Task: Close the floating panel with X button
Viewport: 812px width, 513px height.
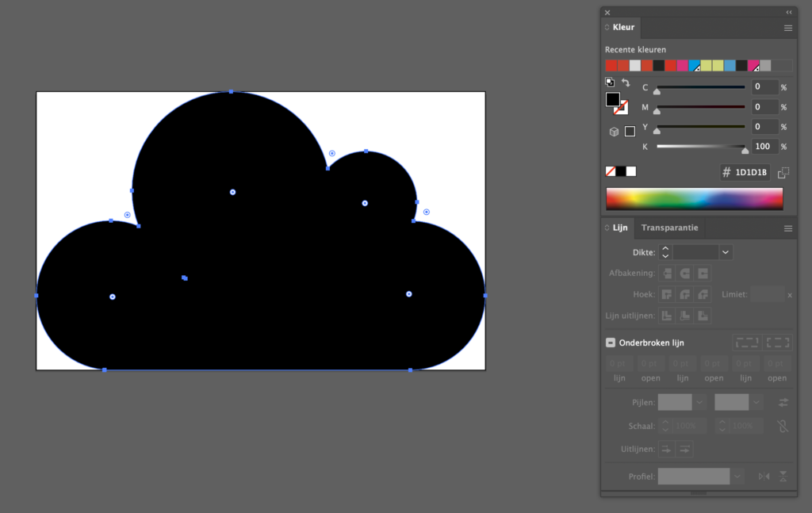Action: (x=607, y=13)
